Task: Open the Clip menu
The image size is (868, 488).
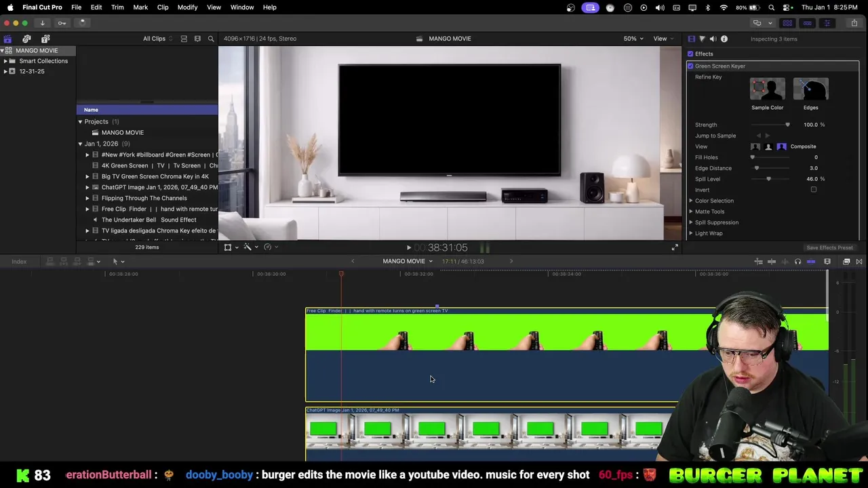Action: coord(163,7)
